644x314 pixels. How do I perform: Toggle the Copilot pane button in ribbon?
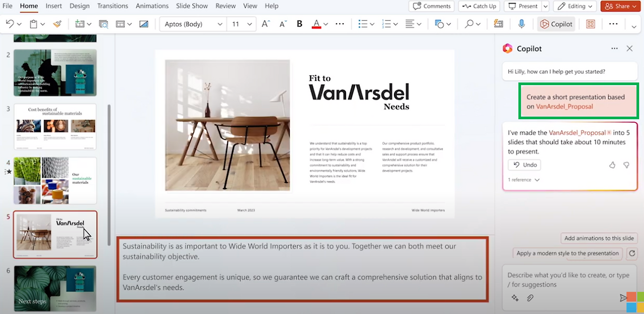(x=556, y=24)
